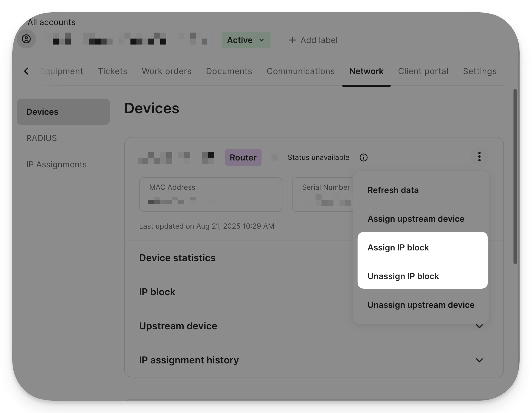Open the Client portal tab
Image resolution: width=532 pixels, height=413 pixels.
pos(423,71)
